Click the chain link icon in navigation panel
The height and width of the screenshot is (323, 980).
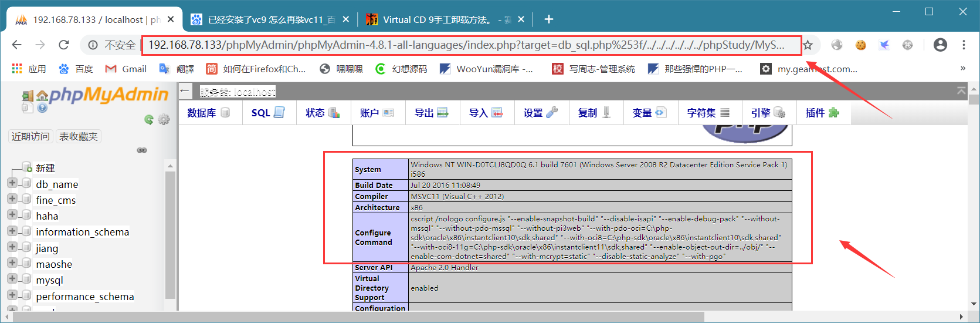pyautogui.click(x=142, y=150)
